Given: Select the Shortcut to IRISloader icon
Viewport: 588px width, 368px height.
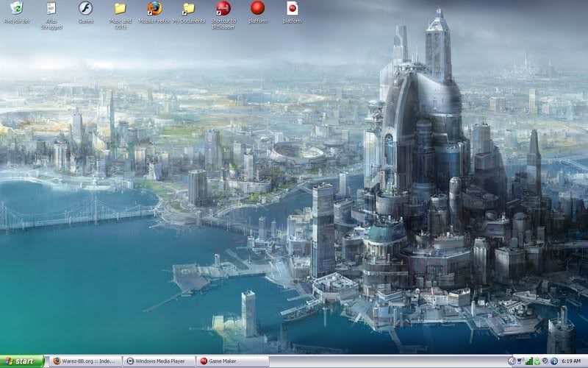Looking at the screenshot, I should click(x=223, y=9).
